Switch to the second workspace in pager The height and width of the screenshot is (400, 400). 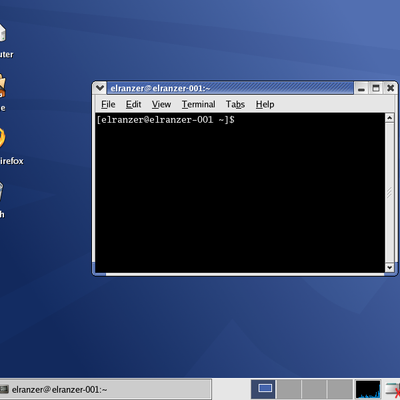[x=289, y=389]
